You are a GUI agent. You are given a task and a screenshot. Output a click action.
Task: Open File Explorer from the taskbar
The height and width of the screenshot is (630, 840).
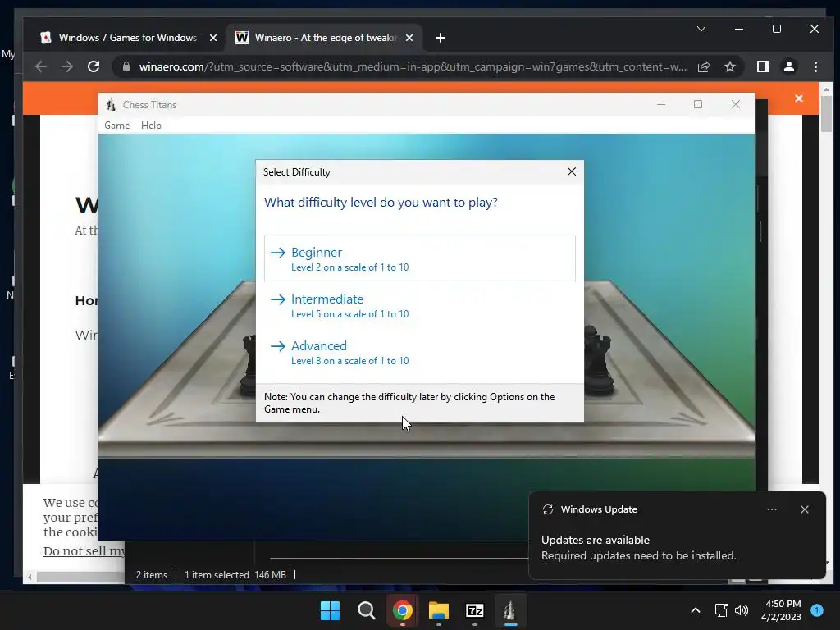point(439,610)
